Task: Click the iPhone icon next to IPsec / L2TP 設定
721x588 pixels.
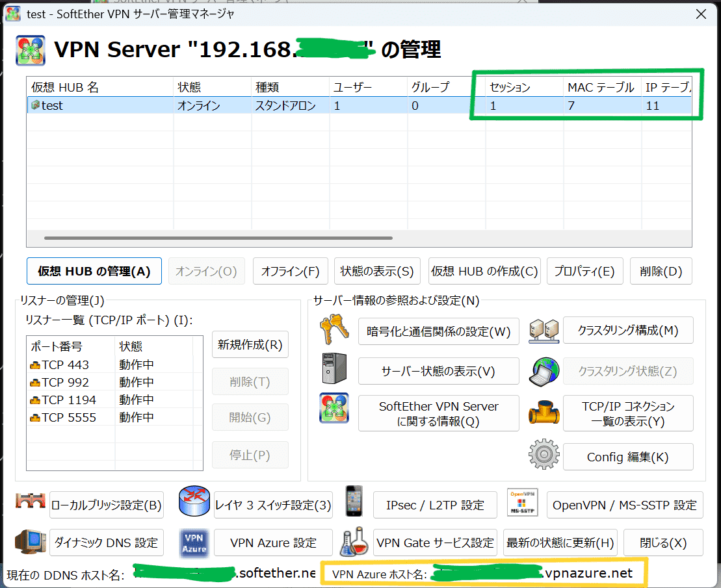Action: (354, 503)
